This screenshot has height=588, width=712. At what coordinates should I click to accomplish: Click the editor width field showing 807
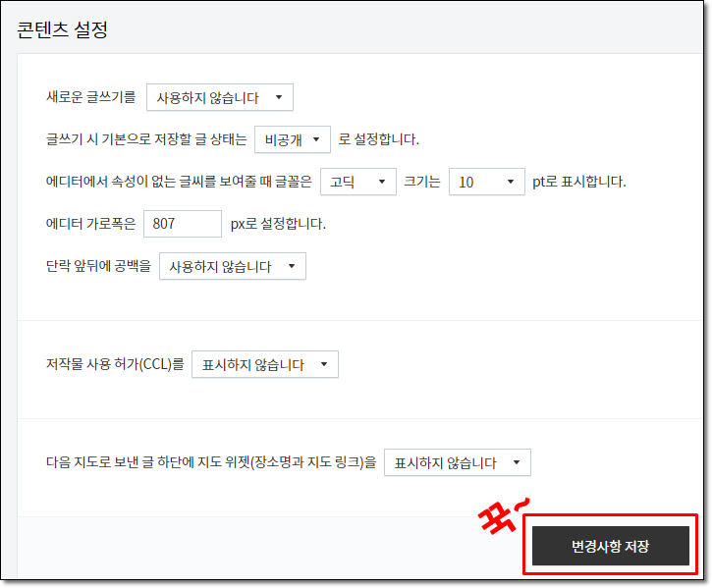[183, 224]
